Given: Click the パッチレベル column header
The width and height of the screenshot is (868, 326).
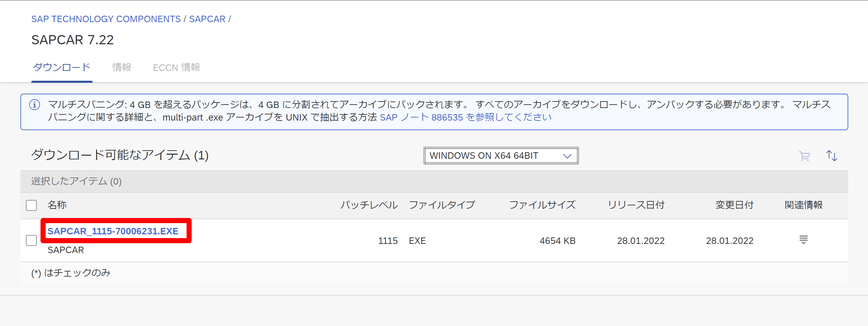Looking at the screenshot, I should pyautogui.click(x=369, y=205).
